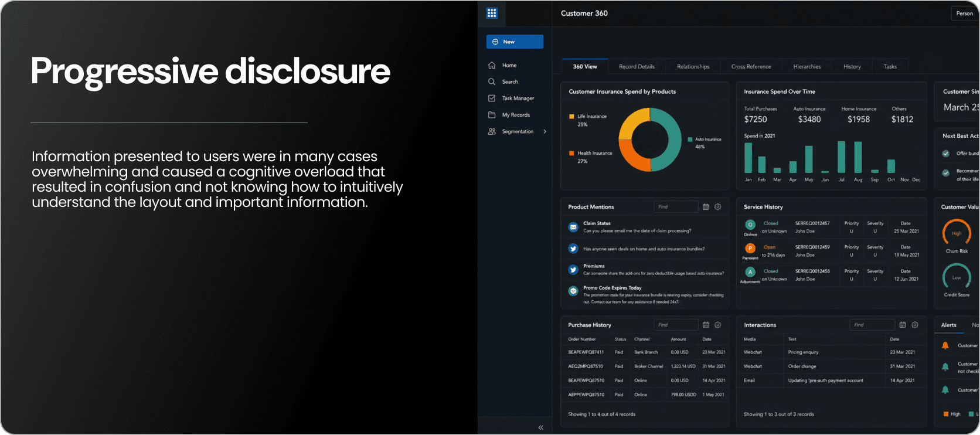Click the Life Insurance orange legend swatch
The image size is (980, 435).
[x=571, y=117]
